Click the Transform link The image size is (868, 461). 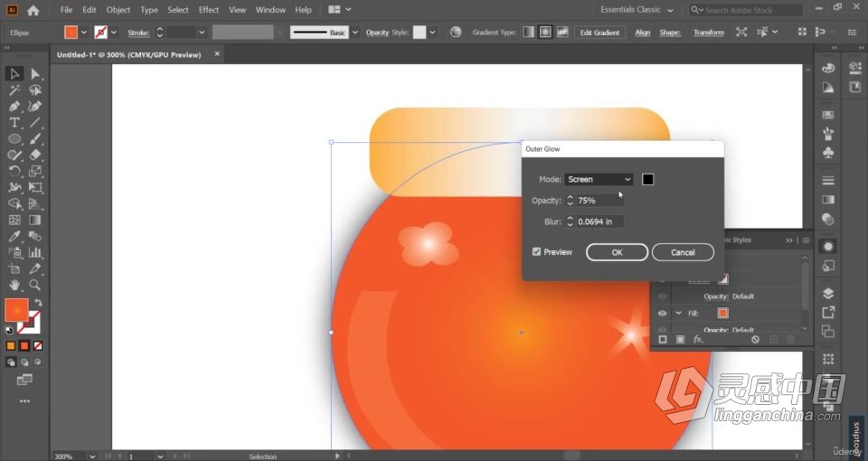[x=709, y=33]
